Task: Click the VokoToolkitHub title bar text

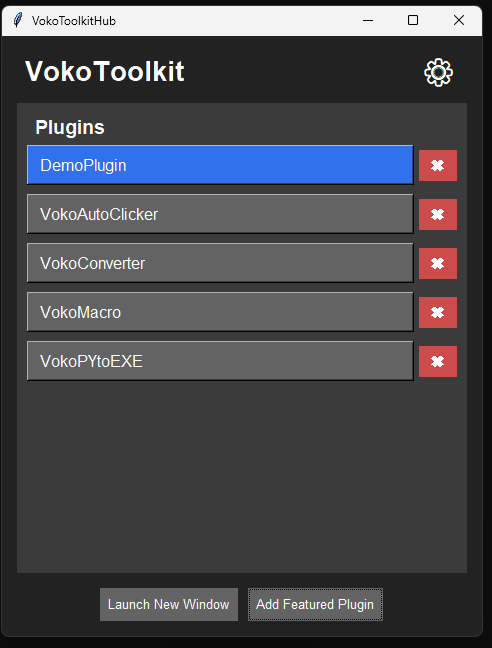Action: pyautogui.click(x=74, y=21)
